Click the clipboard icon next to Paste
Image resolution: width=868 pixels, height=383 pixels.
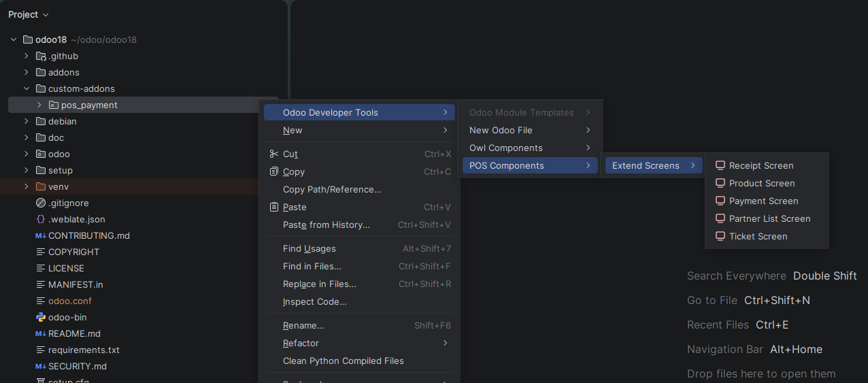(274, 207)
